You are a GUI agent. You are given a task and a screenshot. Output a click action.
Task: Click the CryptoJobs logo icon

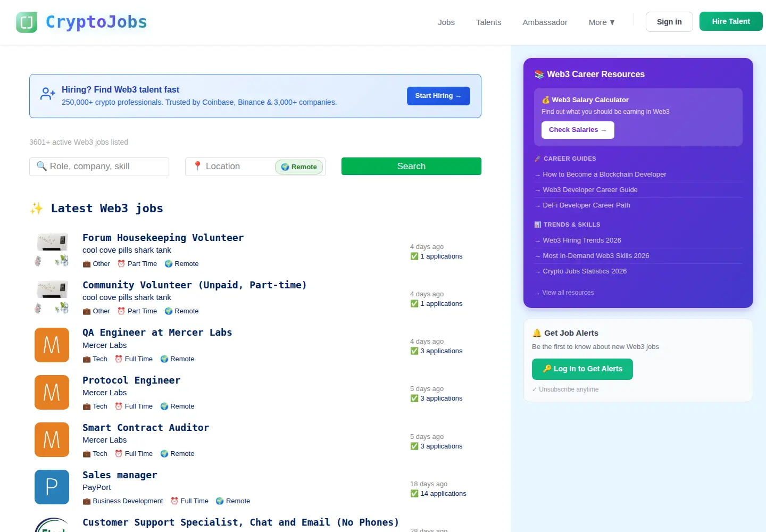click(27, 22)
